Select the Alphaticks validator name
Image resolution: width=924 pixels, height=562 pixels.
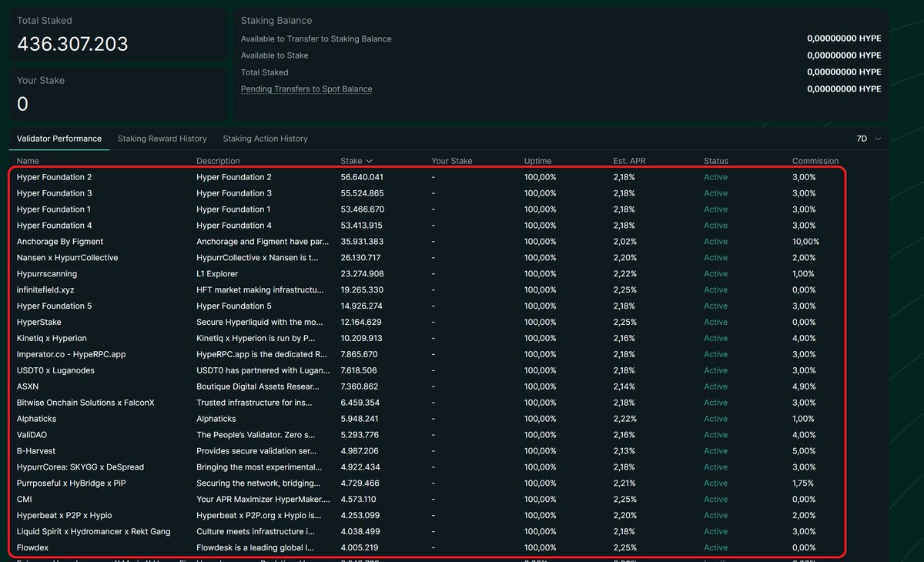pyautogui.click(x=36, y=420)
